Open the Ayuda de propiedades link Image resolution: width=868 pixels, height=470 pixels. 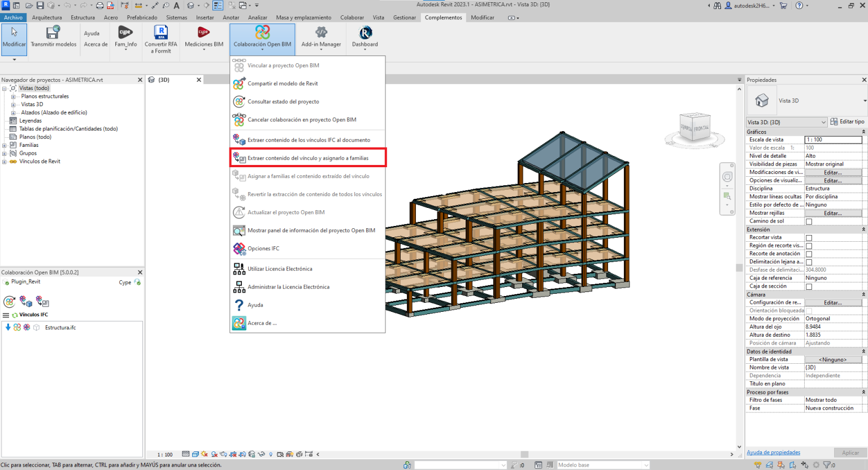773,452
